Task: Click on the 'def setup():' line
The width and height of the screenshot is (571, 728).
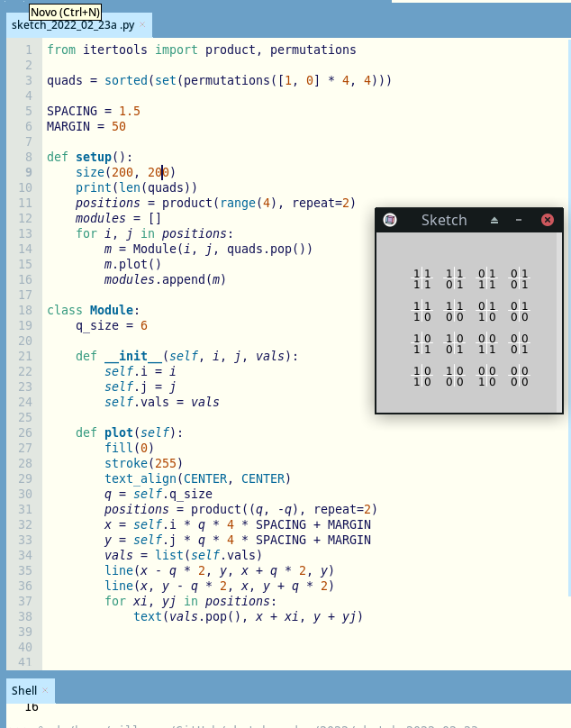Action: click(90, 157)
